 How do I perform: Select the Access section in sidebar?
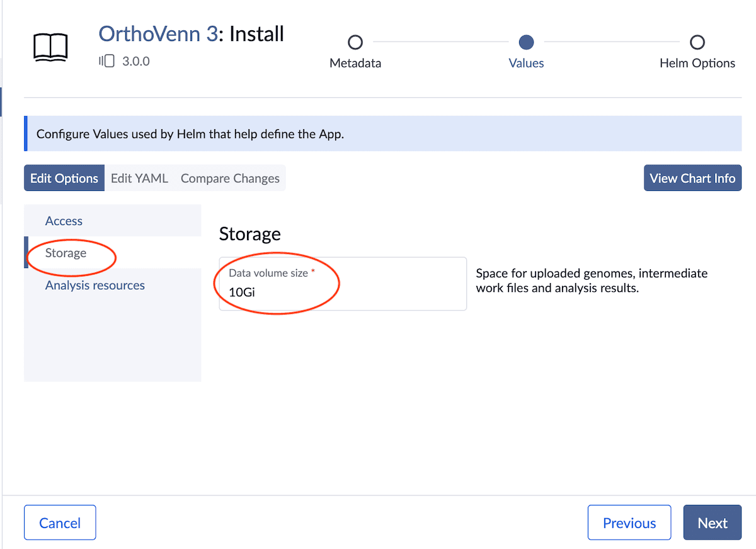click(113, 221)
